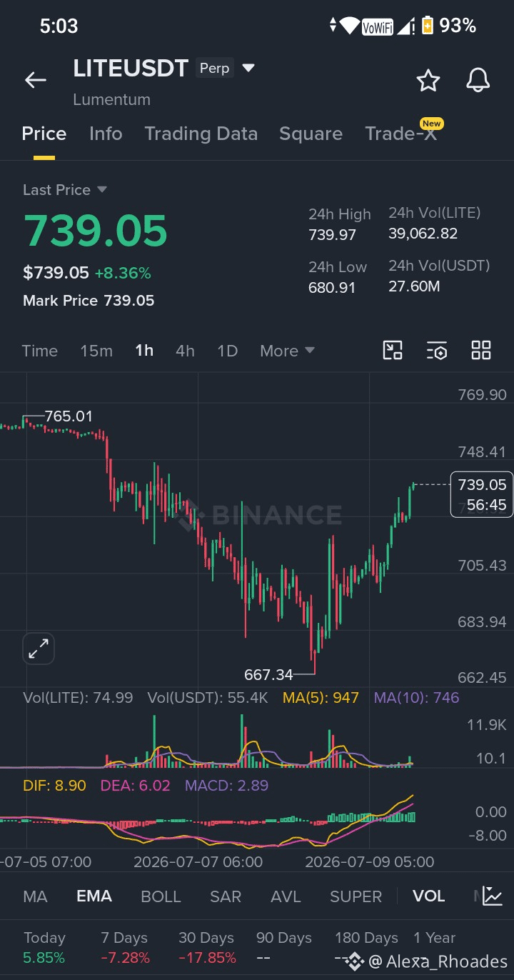The width and height of the screenshot is (514, 980).
Task: Open the Trading Data tab
Action: point(201,134)
